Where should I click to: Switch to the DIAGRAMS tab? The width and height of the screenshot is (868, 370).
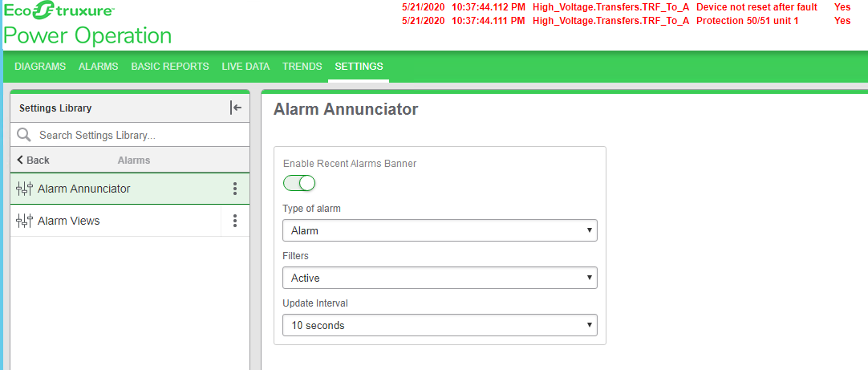pos(40,67)
